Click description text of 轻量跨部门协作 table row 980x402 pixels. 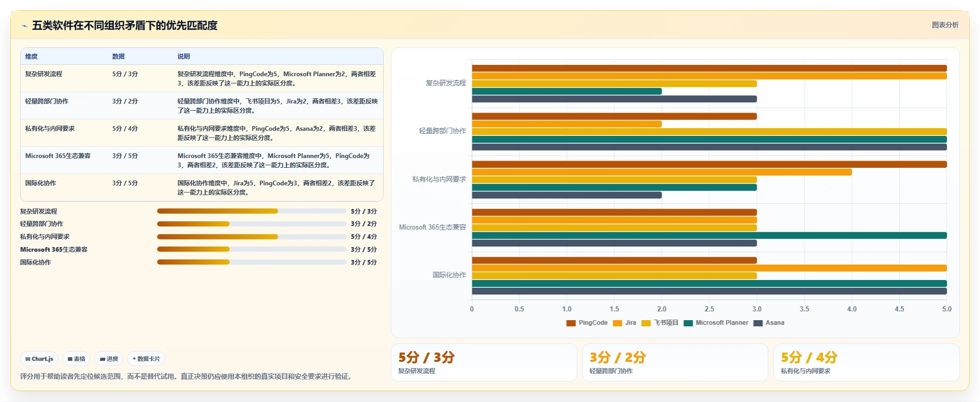coord(278,106)
